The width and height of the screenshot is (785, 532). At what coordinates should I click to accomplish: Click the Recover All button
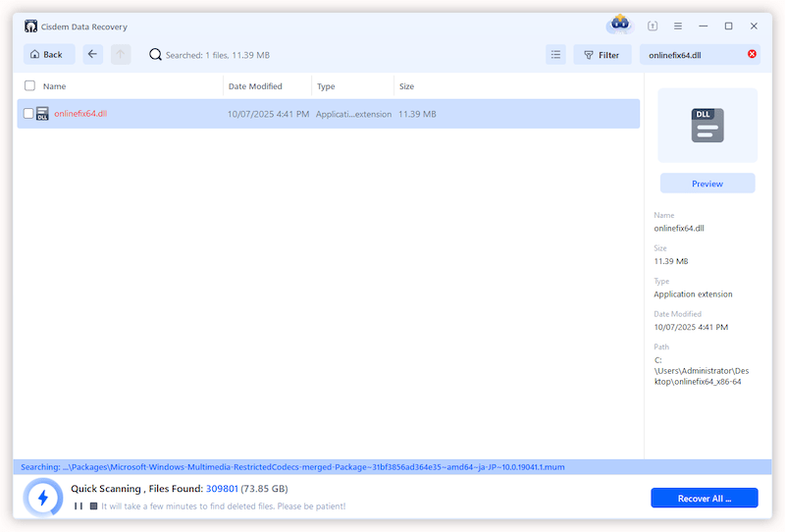click(x=704, y=498)
